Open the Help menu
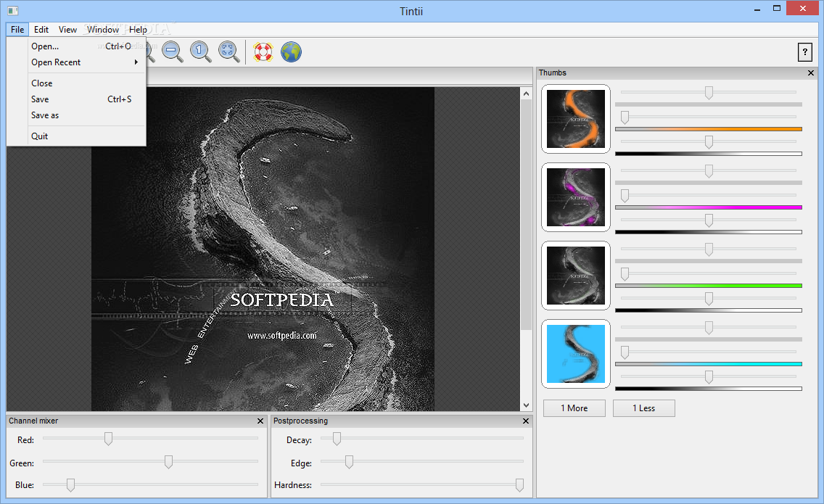The width and height of the screenshot is (824, 504). tap(139, 30)
